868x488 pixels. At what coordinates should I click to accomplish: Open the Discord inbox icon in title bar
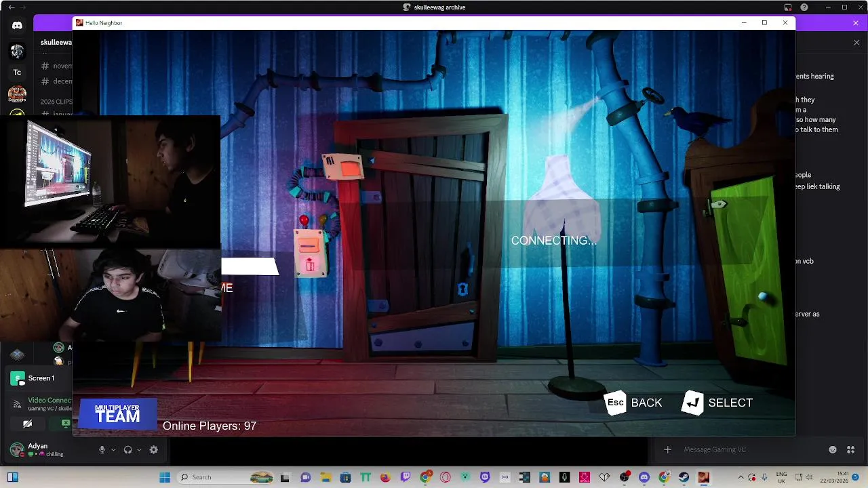(788, 7)
